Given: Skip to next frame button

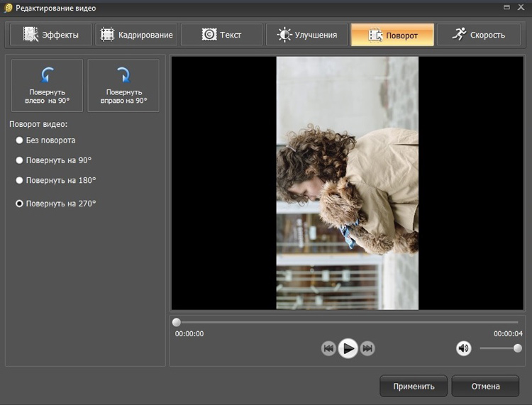Looking at the screenshot, I should click(x=367, y=348).
